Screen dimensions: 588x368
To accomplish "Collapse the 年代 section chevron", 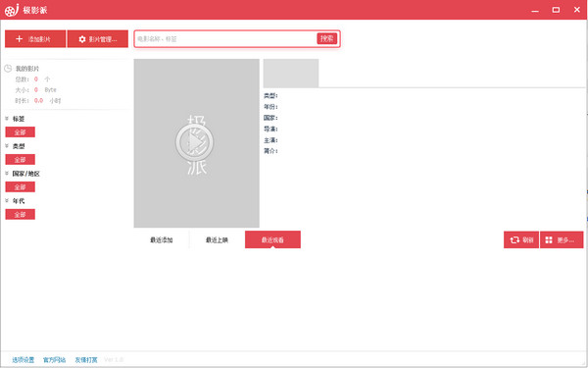I will (7, 200).
